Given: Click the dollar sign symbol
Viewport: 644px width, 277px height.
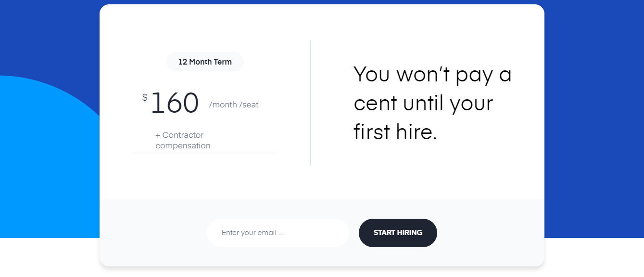Looking at the screenshot, I should click(145, 98).
